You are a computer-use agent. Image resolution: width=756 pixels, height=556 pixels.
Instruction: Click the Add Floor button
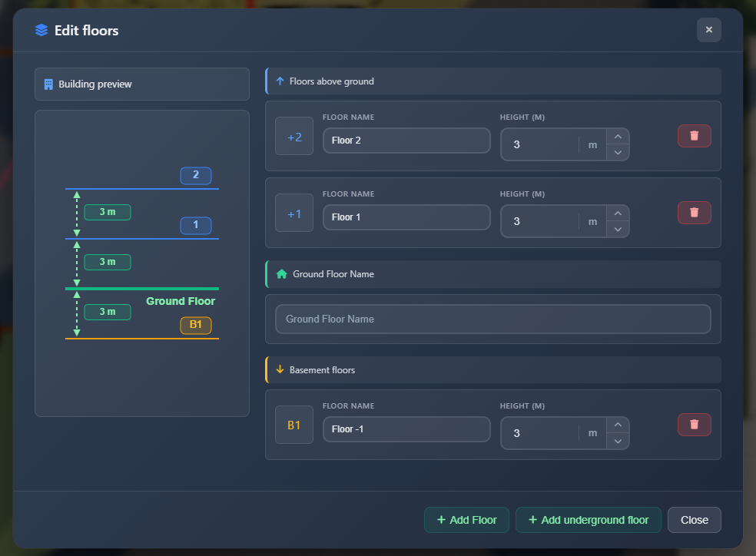(466, 520)
